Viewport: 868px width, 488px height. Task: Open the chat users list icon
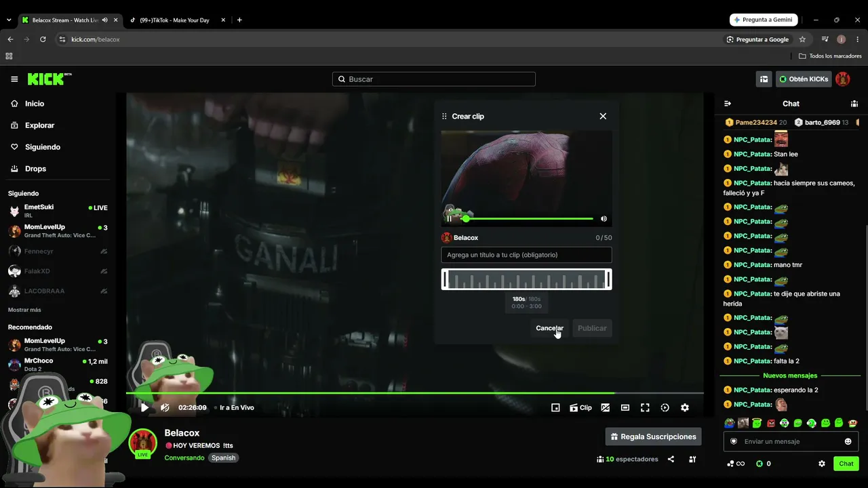[x=854, y=104]
